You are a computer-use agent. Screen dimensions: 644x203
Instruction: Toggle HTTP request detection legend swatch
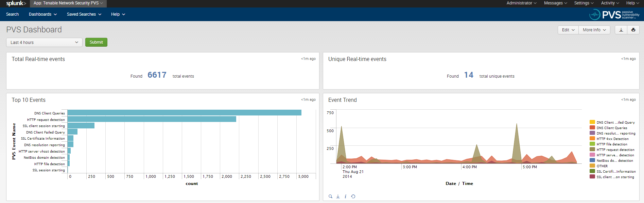(592, 149)
